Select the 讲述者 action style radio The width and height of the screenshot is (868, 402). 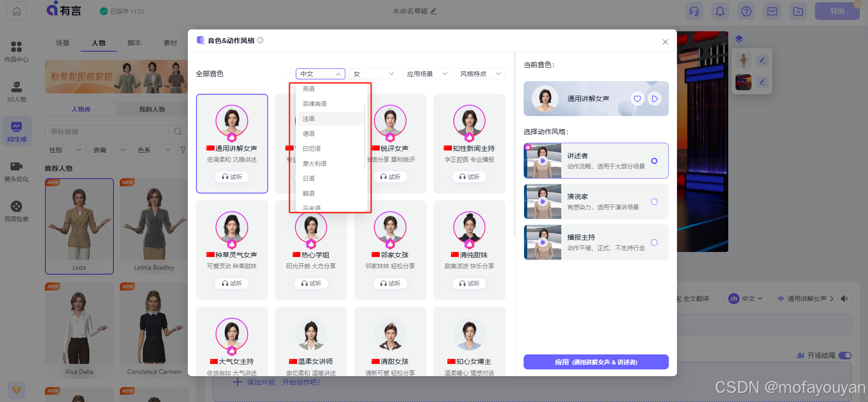click(x=654, y=161)
